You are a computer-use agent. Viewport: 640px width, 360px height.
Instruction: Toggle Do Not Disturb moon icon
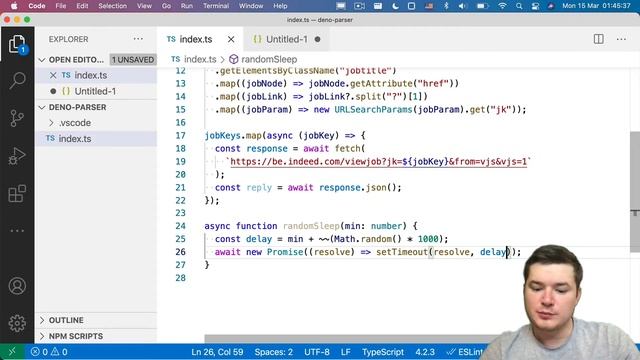(x=396, y=6)
